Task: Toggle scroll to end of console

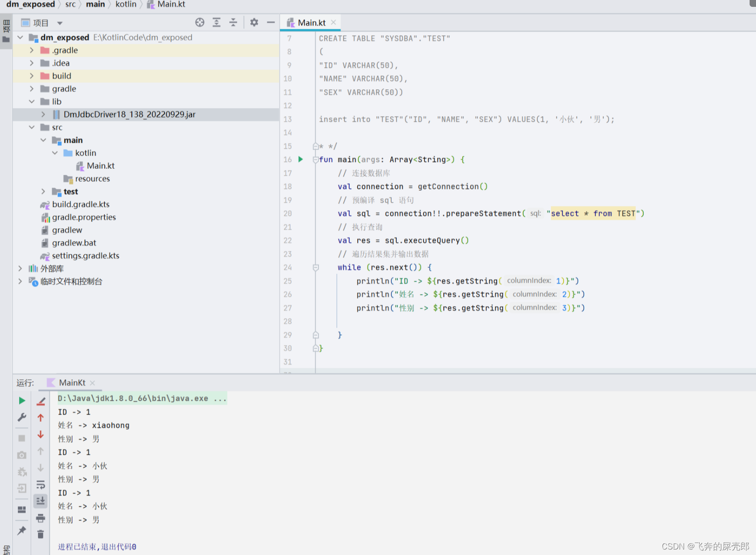Action: (x=41, y=501)
